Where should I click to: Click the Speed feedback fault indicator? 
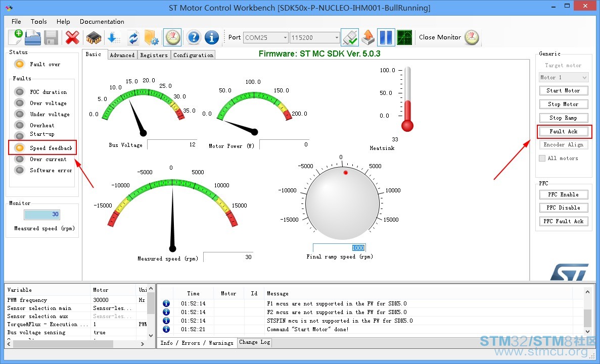click(x=20, y=148)
